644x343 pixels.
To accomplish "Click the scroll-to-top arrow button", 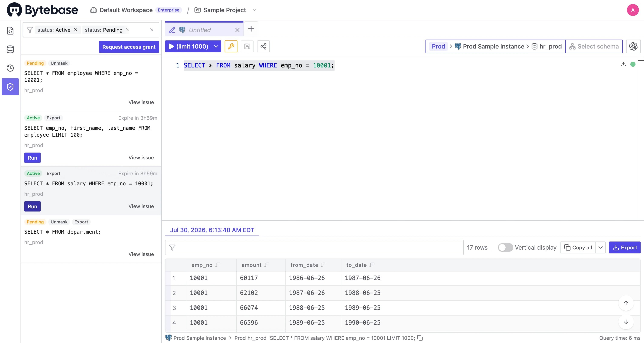I will [626, 303].
